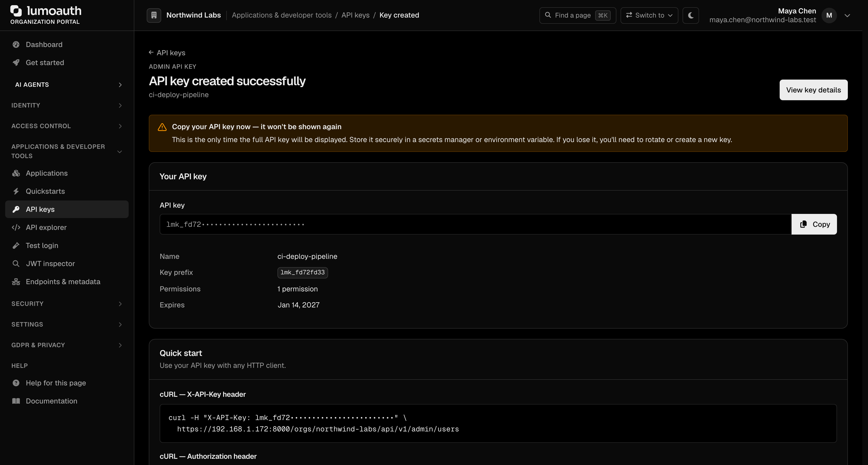Click the Key created breadcrumb
The height and width of the screenshot is (465, 868).
pos(399,15)
